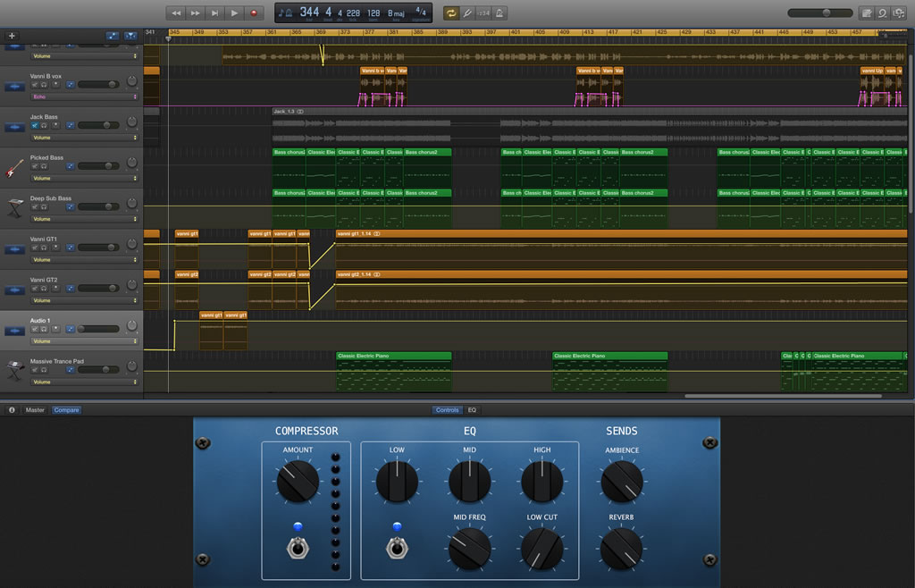This screenshot has width=915, height=588.
Task: Click the Compressor Amount knob
Action: (x=298, y=482)
